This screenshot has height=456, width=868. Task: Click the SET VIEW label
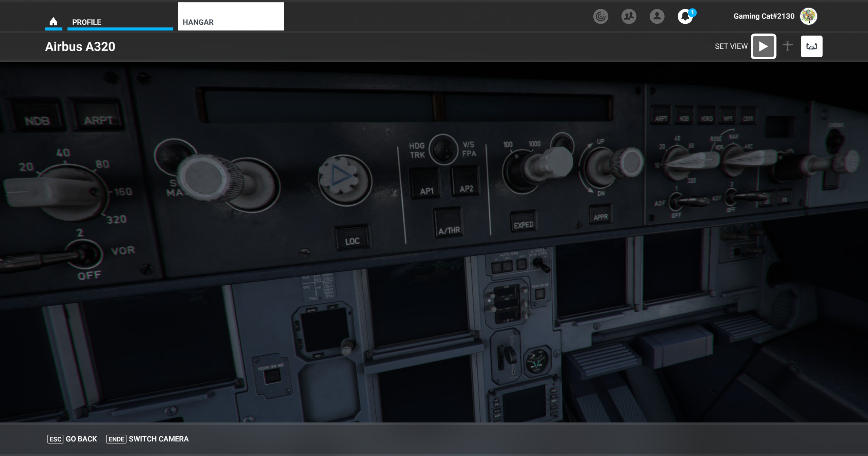tap(731, 46)
